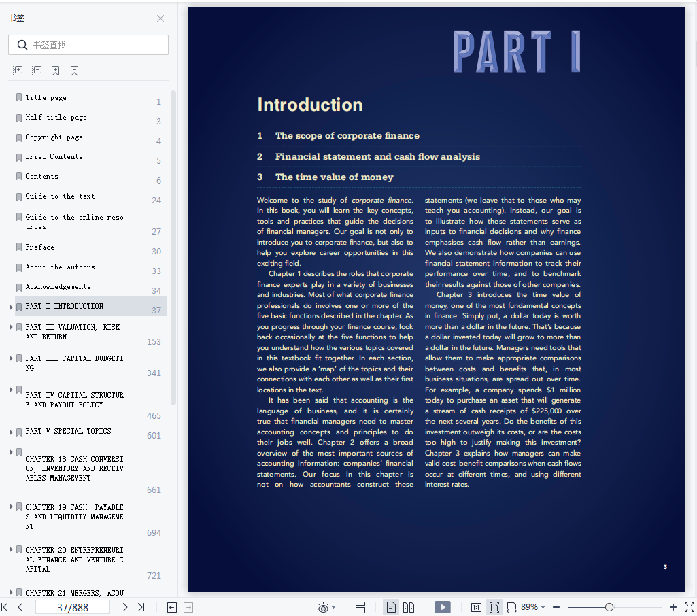Delete bookmark icon
Viewport: 697px width, 616px height.
(75, 71)
